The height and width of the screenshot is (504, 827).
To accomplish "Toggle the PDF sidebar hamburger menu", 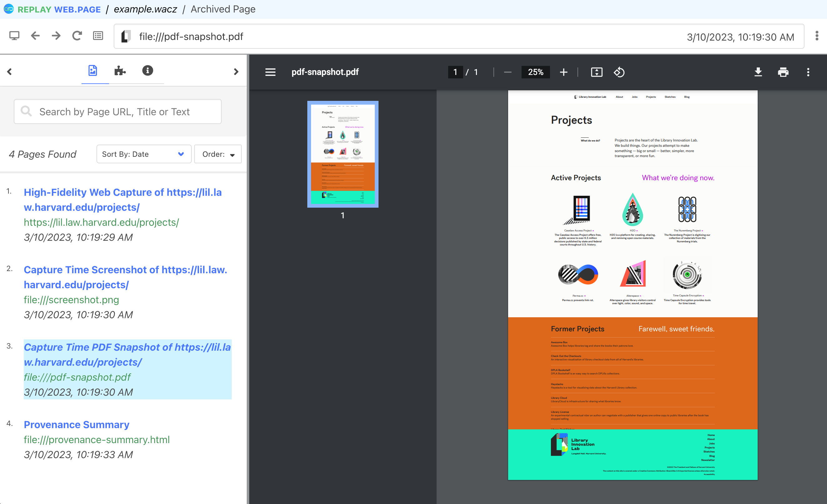I will click(270, 72).
